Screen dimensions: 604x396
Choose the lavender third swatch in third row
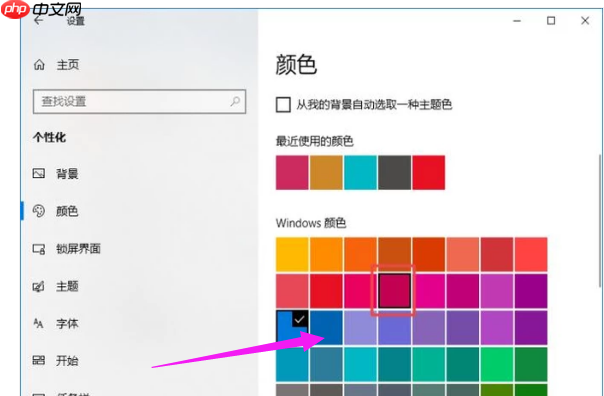[x=360, y=328]
